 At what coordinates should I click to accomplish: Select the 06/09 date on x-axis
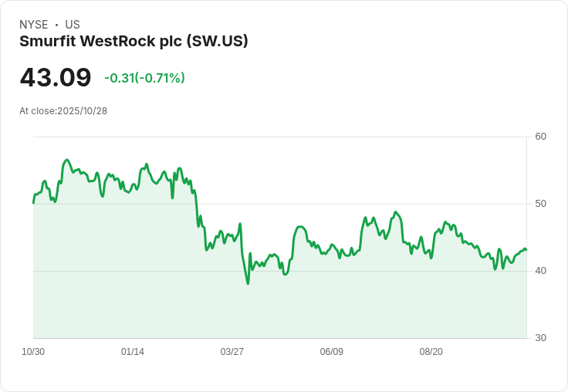[x=332, y=352]
